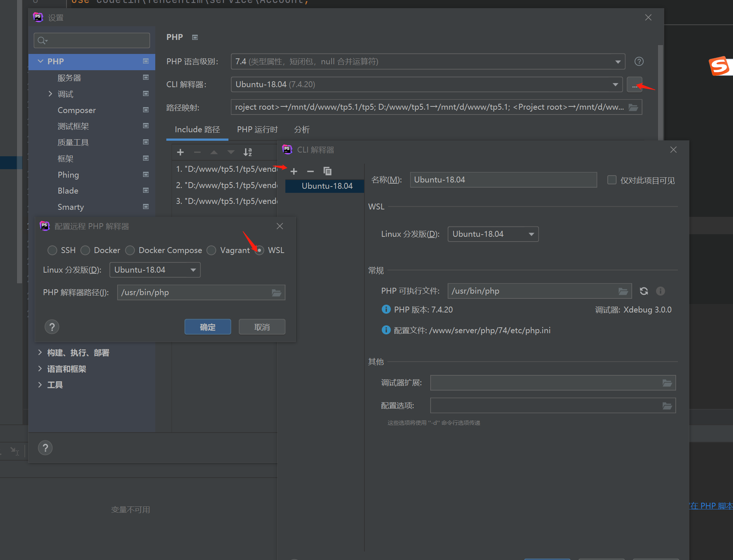Screen dimensions: 733x560
Task: Show phpinfo for PHP executable
Action: [x=661, y=291]
